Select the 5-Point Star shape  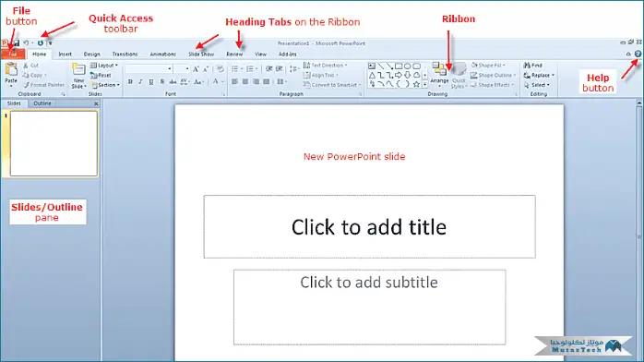tap(416, 84)
